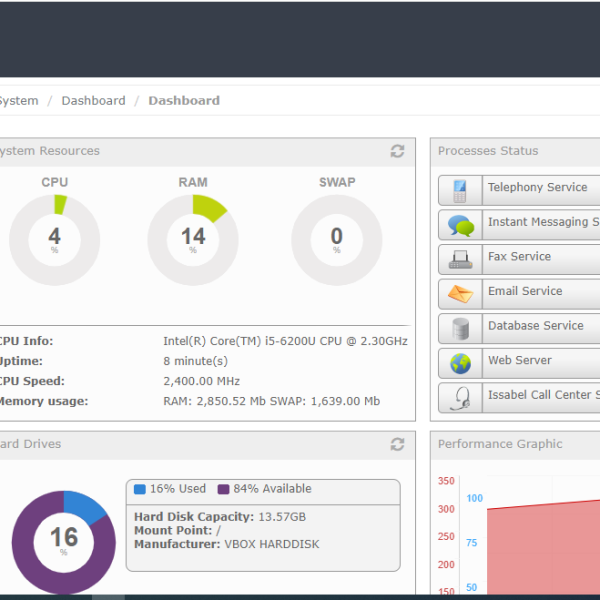
Task: Click the CPU usage gauge
Action: [x=54, y=239]
